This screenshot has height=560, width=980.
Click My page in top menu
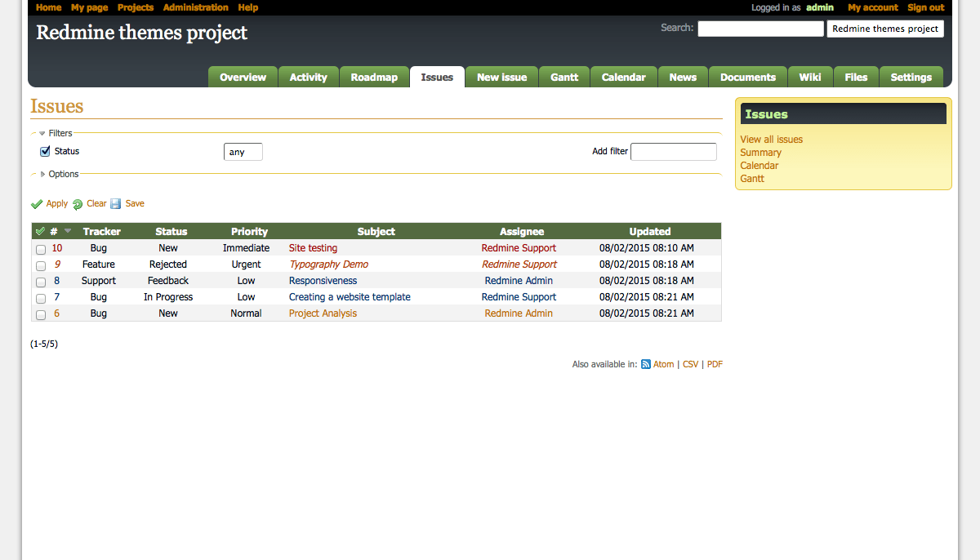[89, 7]
